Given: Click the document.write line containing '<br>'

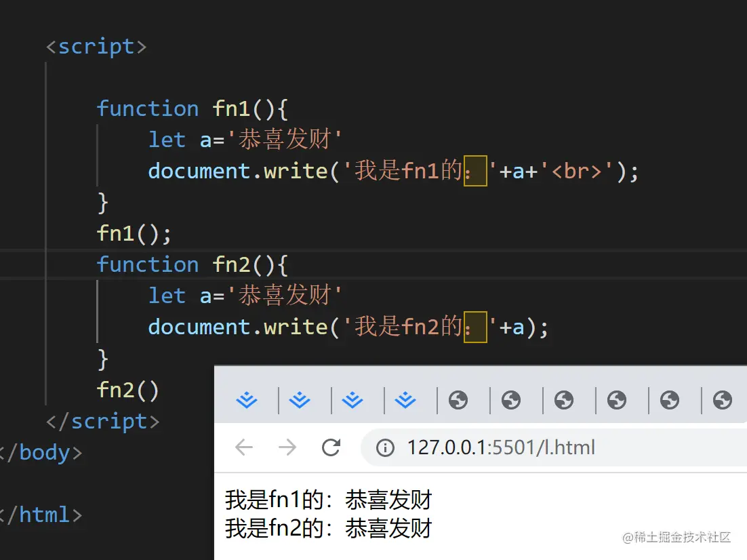Looking at the screenshot, I should click(x=393, y=171).
